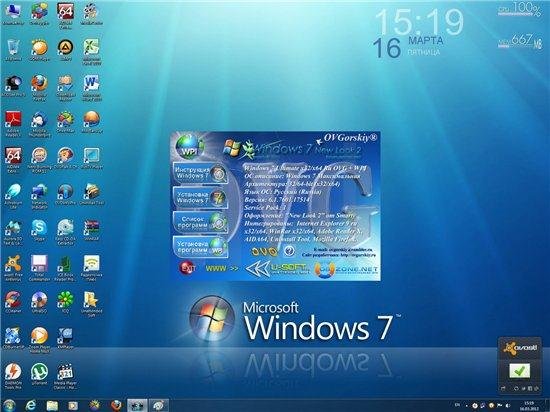Launch WinRAR from the desktop shortcut
This screenshot has width=550, height=412.
tap(91, 230)
